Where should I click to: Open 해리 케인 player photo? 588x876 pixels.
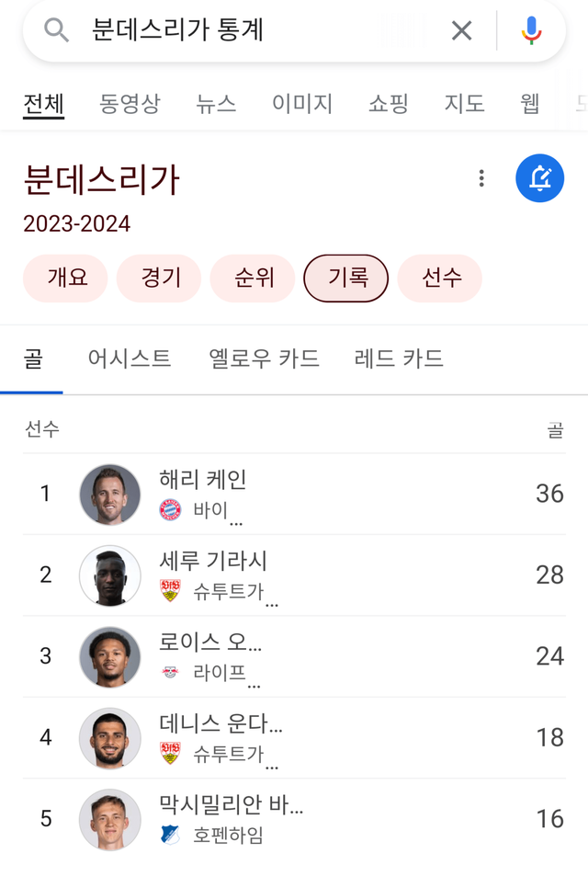(110, 495)
